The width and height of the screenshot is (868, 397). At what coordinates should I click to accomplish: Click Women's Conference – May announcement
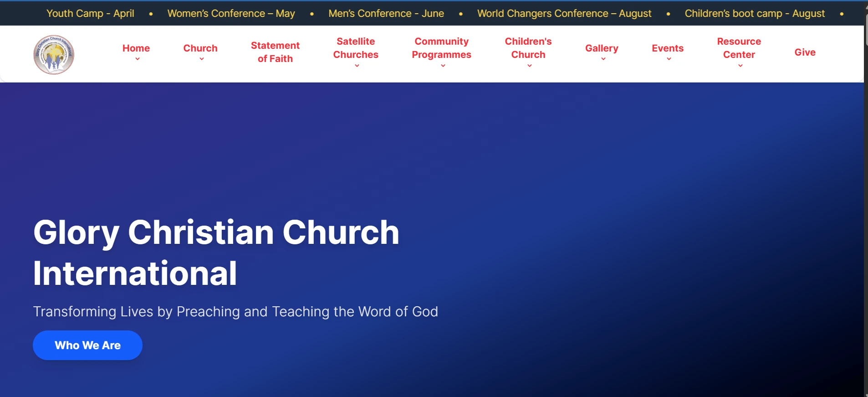click(231, 14)
